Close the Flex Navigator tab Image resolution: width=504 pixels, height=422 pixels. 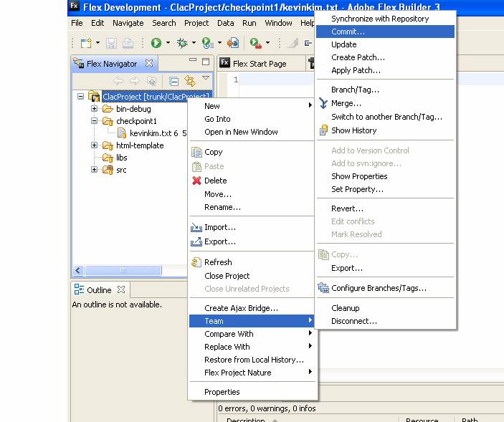[x=149, y=63]
